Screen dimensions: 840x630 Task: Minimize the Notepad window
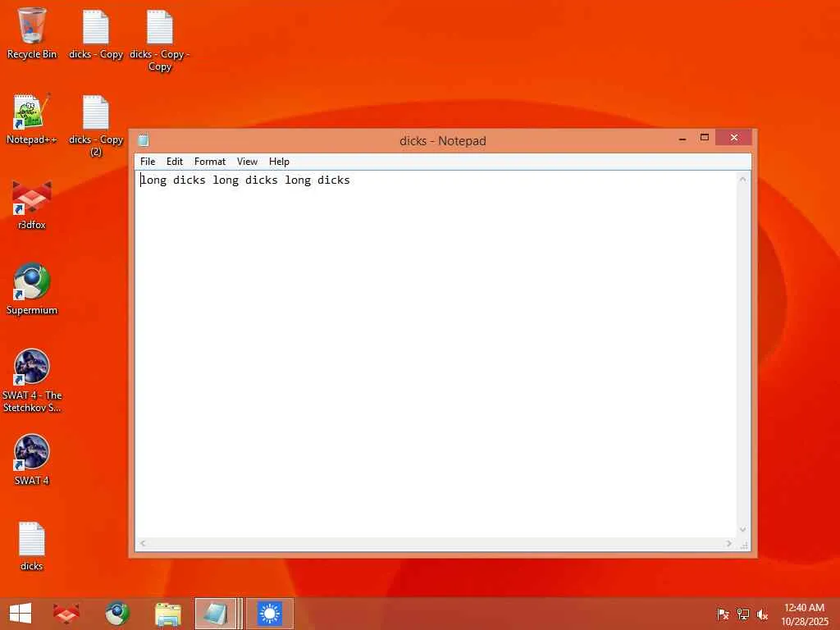tap(682, 138)
